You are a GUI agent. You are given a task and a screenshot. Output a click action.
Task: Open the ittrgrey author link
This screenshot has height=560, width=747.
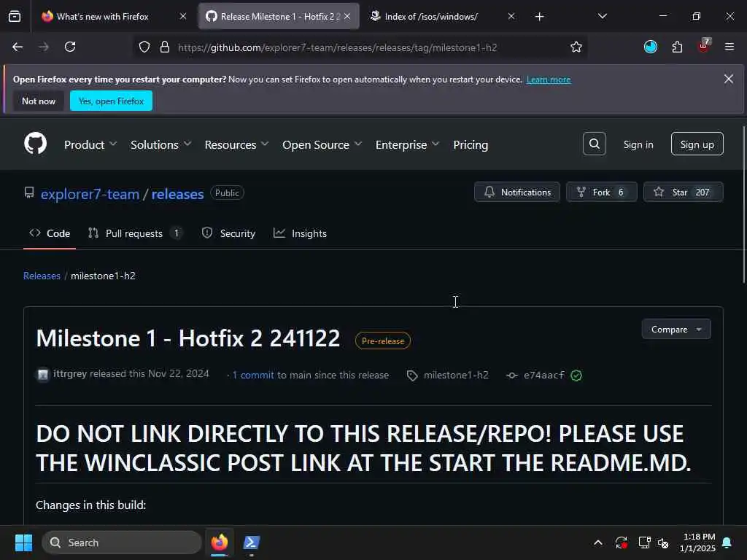pyautogui.click(x=69, y=373)
